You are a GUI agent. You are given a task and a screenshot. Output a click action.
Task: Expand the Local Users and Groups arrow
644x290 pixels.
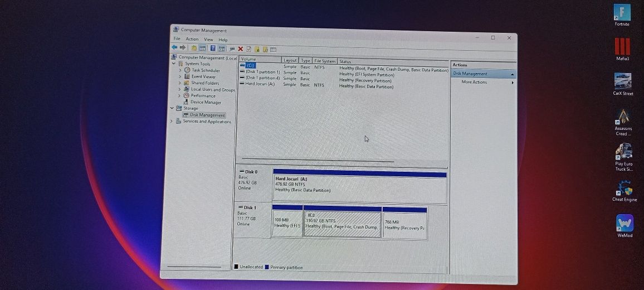point(179,89)
